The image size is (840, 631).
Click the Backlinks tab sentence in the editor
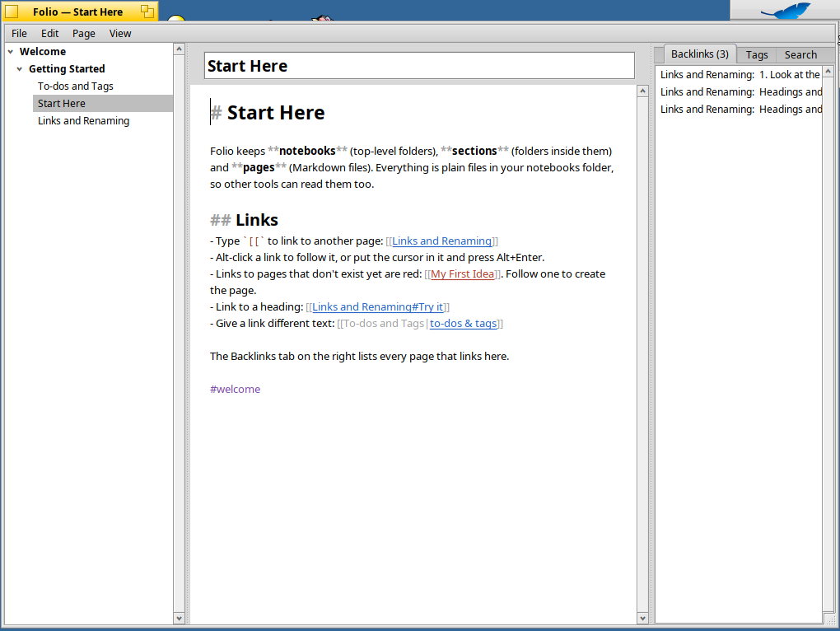pos(359,356)
